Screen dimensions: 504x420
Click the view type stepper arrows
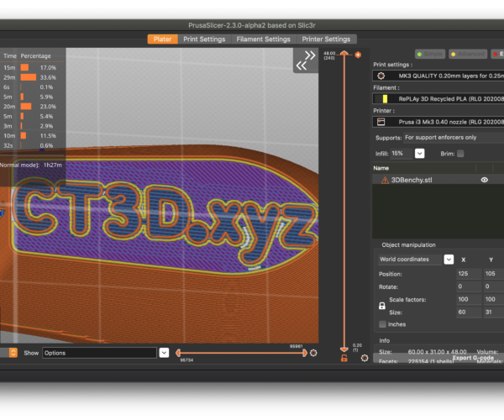(x=13, y=353)
